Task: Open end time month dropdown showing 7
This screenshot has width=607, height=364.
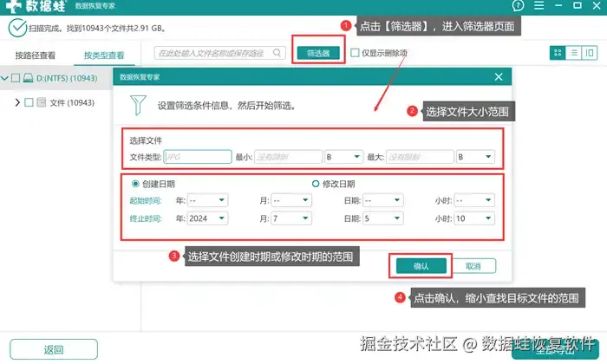Action: point(291,218)
